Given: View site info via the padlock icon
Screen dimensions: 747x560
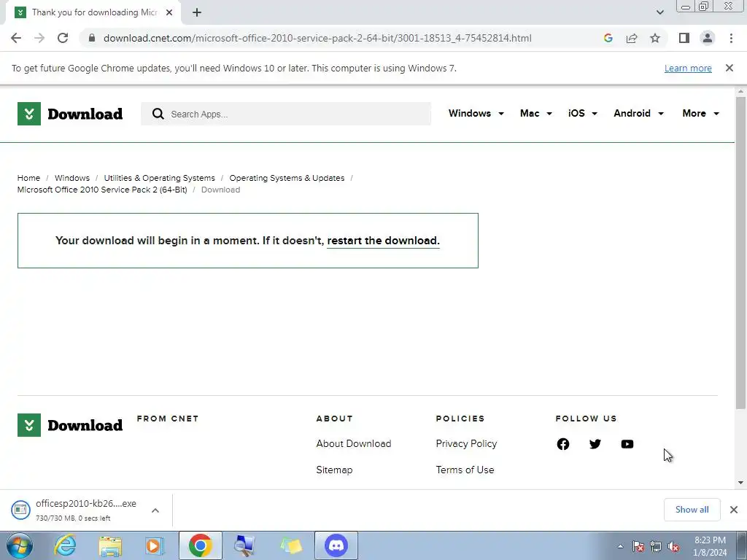Looking at the screenshot, I should 92,38.
